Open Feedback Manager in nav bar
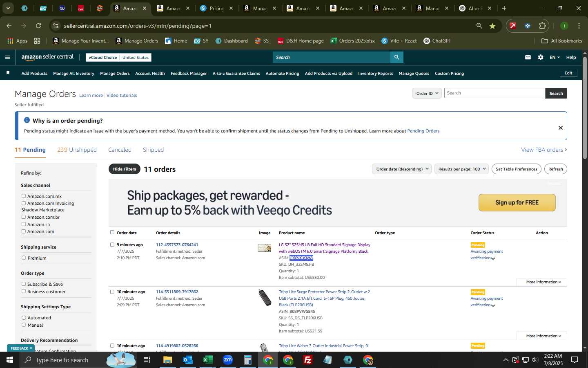 [x=189, y=74]
